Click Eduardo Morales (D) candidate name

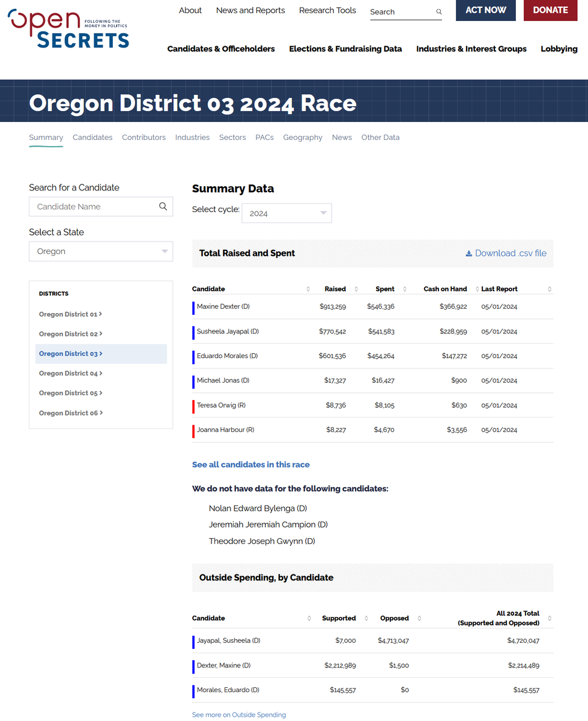click(227, 356)
